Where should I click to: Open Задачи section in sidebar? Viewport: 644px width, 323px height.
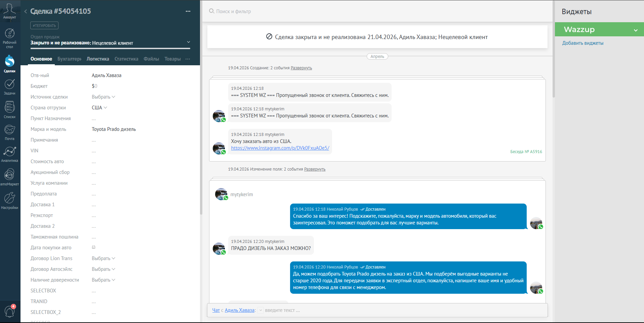point(9,87)
